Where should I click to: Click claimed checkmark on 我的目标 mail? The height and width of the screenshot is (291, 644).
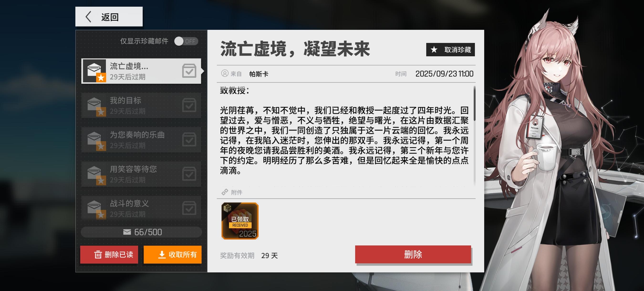pos(189,105)
